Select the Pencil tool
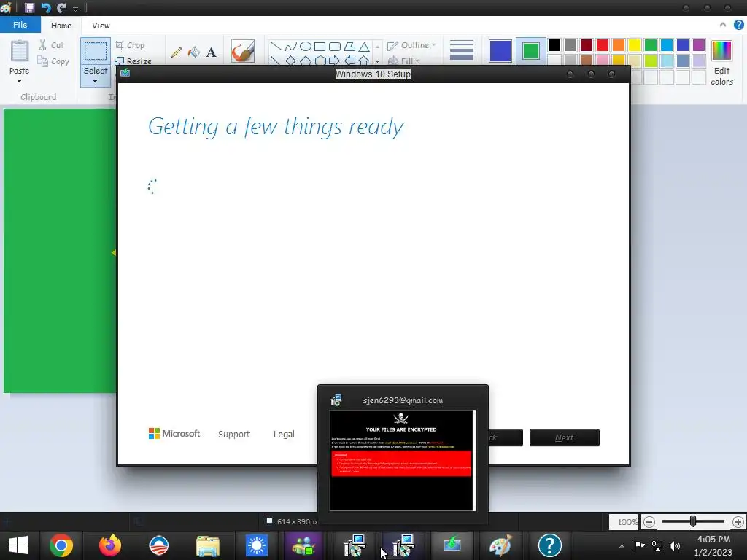Image resolution: width=747 pixels, height=560 pixels. pos(177,52)
